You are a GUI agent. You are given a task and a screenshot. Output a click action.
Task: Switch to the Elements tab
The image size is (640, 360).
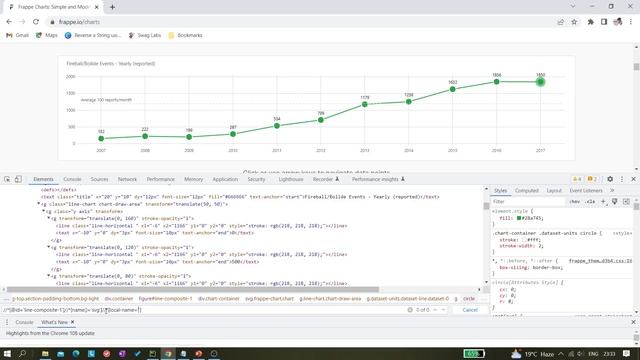click(43, 179)
